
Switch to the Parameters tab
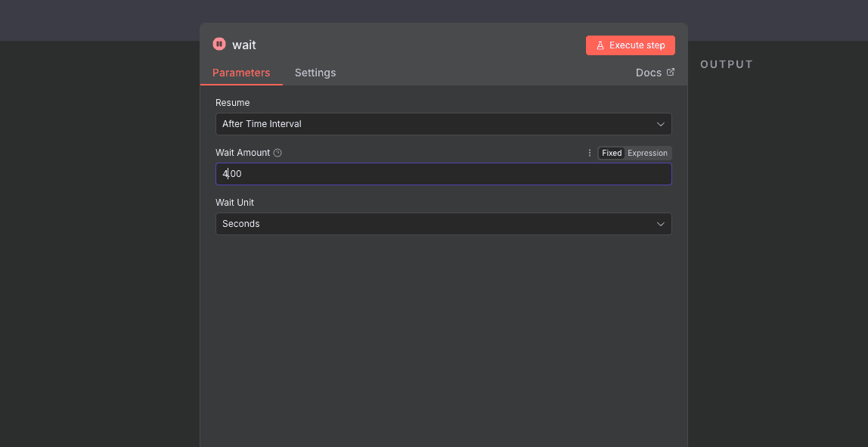click(241, 73)
